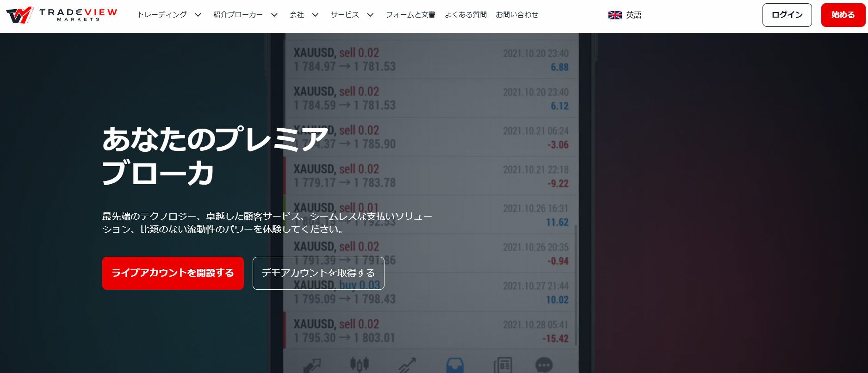Click the ログイン button

[787, 15]
